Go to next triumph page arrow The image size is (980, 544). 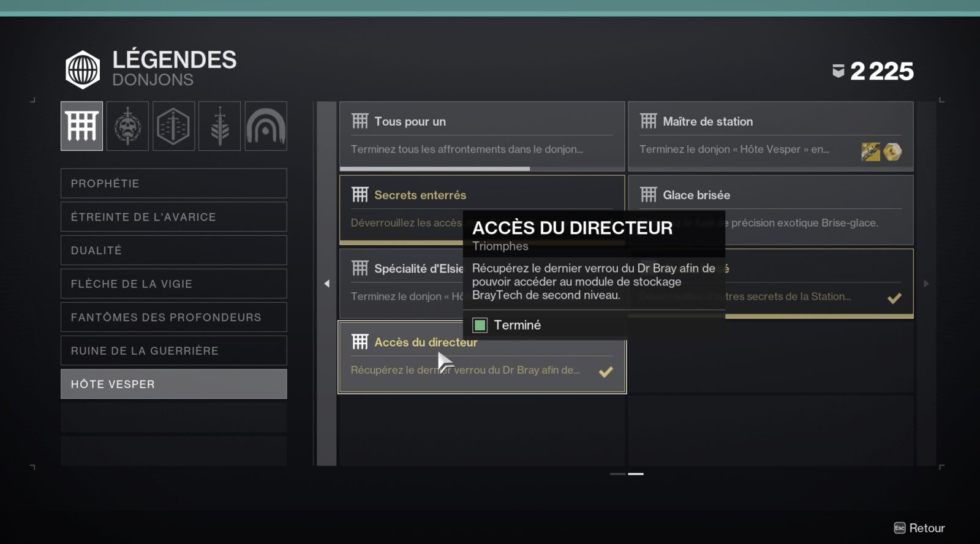click(926, 283)
